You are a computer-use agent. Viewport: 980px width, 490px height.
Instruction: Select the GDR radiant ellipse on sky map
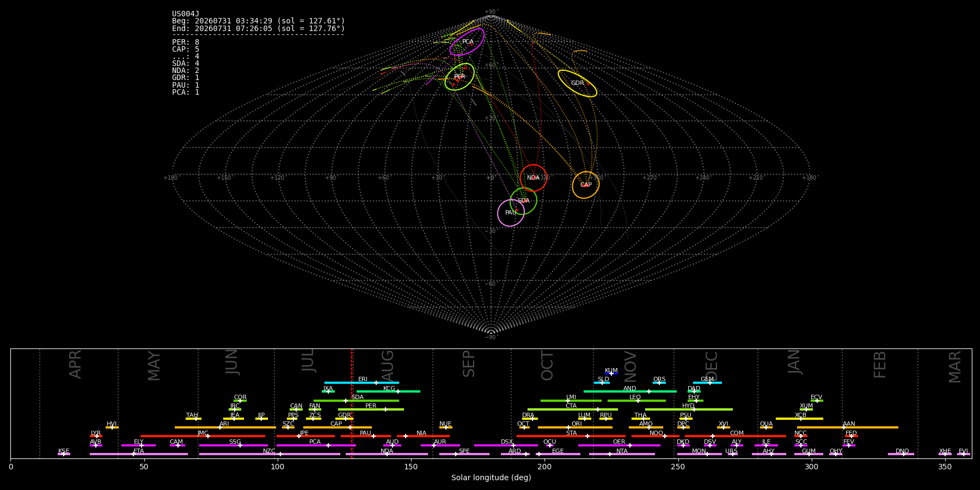[577, 83]
